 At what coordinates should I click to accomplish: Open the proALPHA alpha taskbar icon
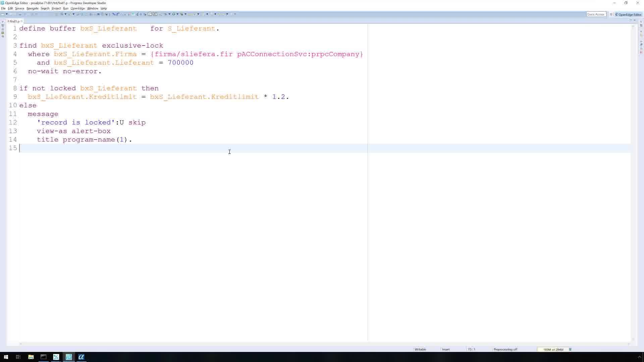[81, 357]
